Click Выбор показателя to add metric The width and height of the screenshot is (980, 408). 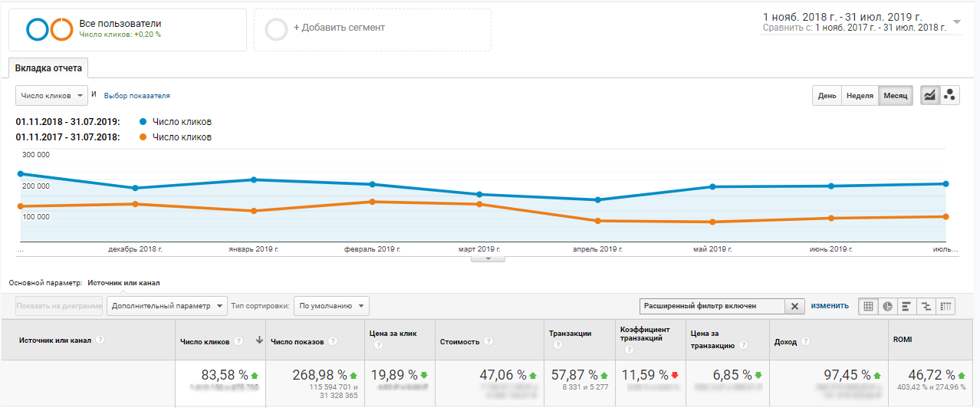(136, 96)
